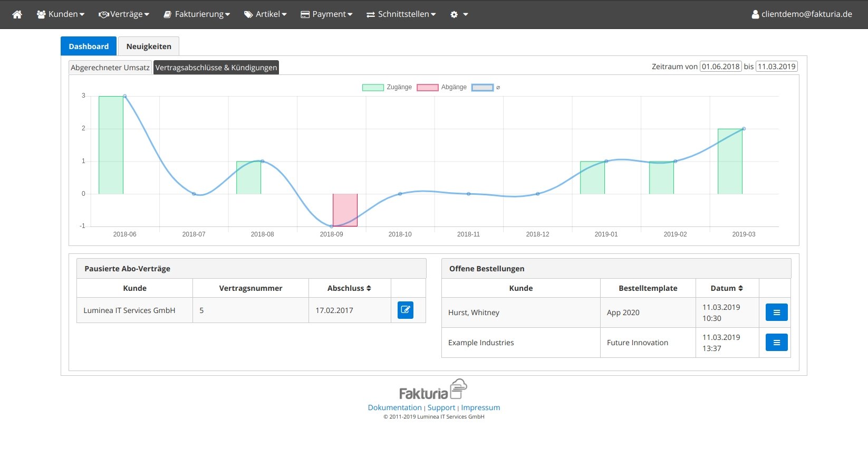Open the Example Industries order menu
The width and height of the screenshot is (868, 455).
tap(777, 343)
